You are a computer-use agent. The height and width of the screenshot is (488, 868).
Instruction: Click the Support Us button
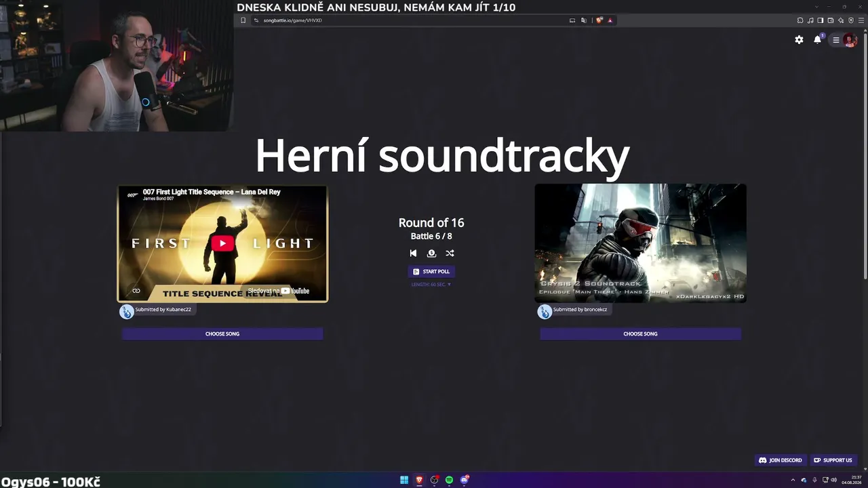pos(833,460)
